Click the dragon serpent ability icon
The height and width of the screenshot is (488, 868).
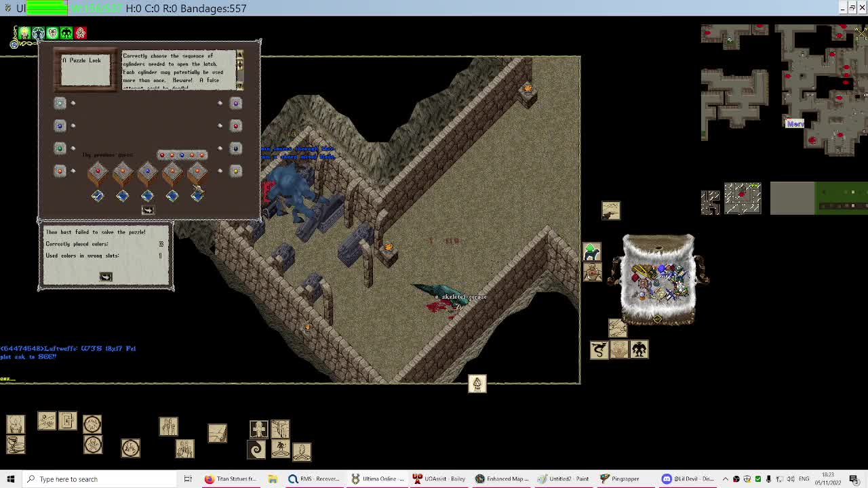click(599, 349)
